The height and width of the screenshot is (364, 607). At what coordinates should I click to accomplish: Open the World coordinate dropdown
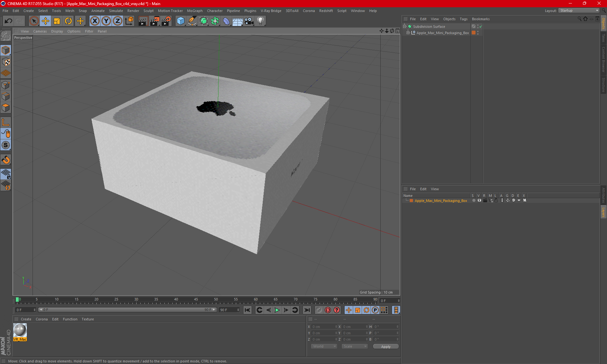click(324, 346)
